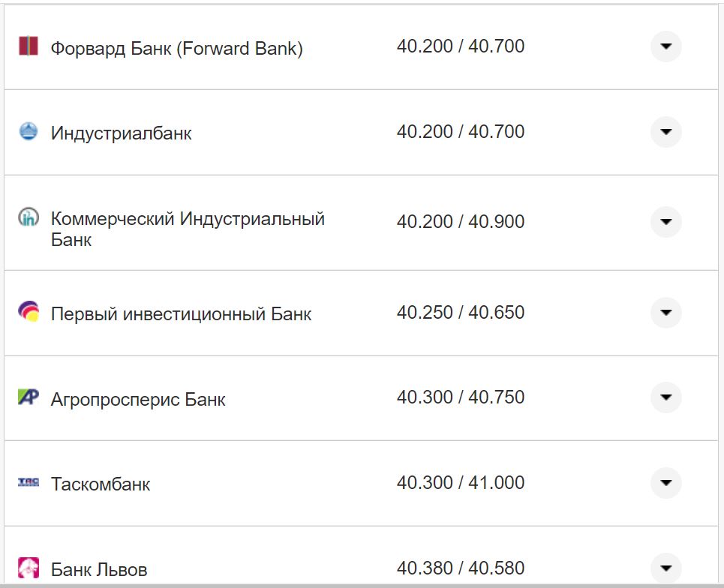Click the Индустриалбанк globe logo

coord(29,132)
